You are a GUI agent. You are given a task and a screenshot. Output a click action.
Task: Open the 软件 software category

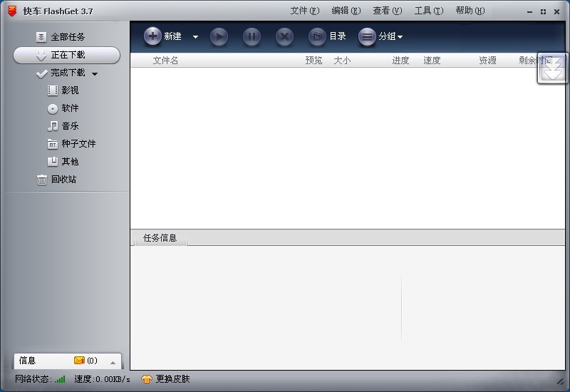pos(70,108)
